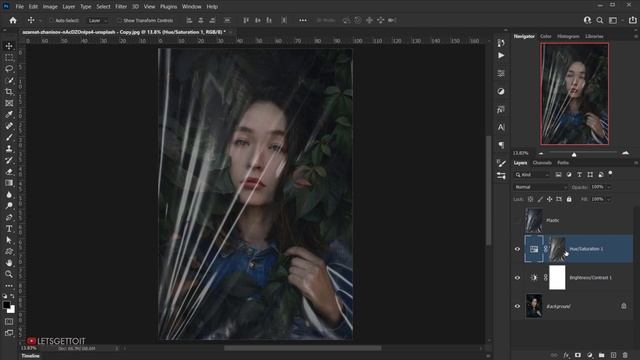Select the Brush tool
Image resolution: width=640 pixels, height=360 pixels.
9,138
